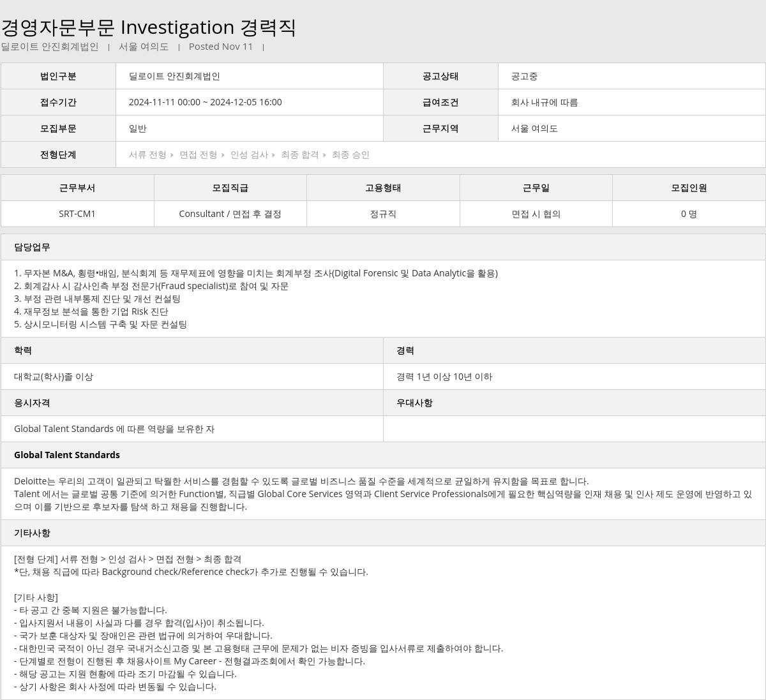Image resolution: width=766 pixels, height=700 pixels.
Task: Click the arrow icon after 서류 전형
Action: [x=172, y=155]
